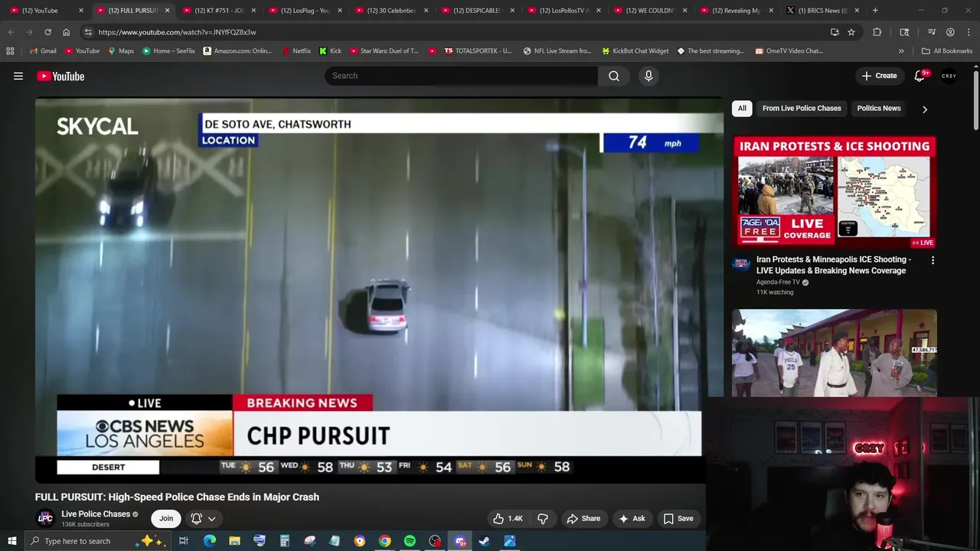Open the Kick bookmark
The width and height of the screenshot is (980, 551).
pyautogui.click(x=329, y=51)
